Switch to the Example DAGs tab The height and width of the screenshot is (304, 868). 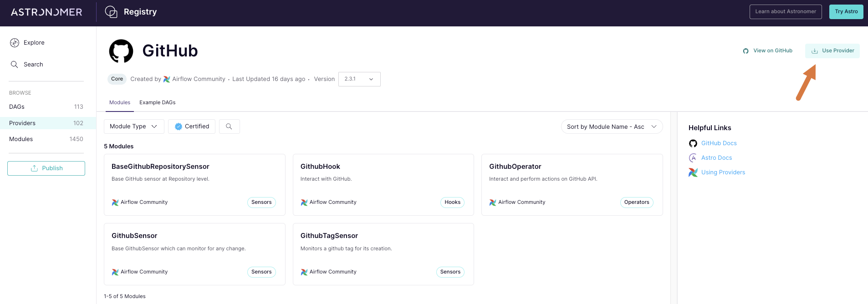[x=157, y=102]
